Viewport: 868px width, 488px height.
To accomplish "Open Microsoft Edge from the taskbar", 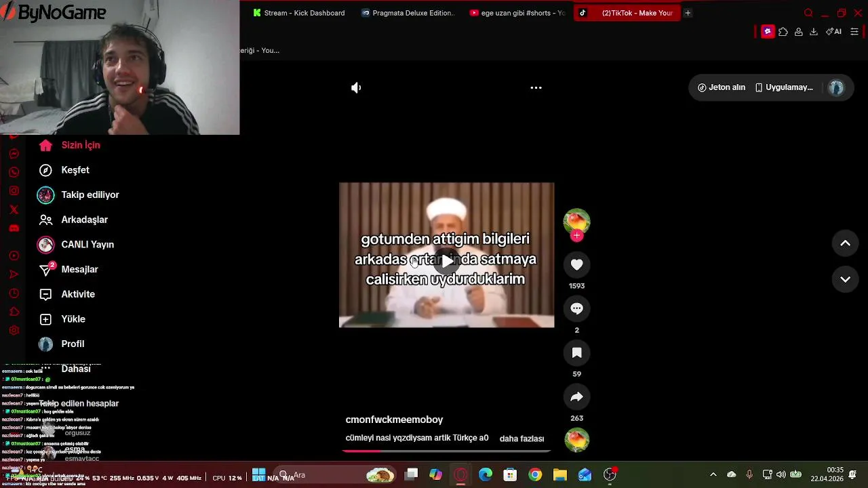I will coord(486,475).
